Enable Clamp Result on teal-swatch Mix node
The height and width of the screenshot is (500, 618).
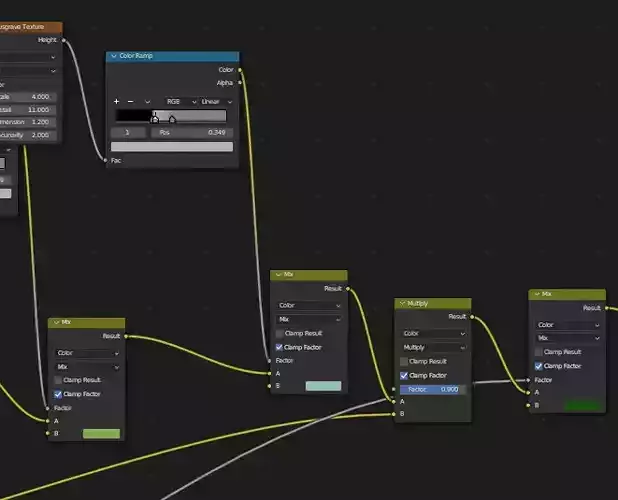click(x=279, y=334)
